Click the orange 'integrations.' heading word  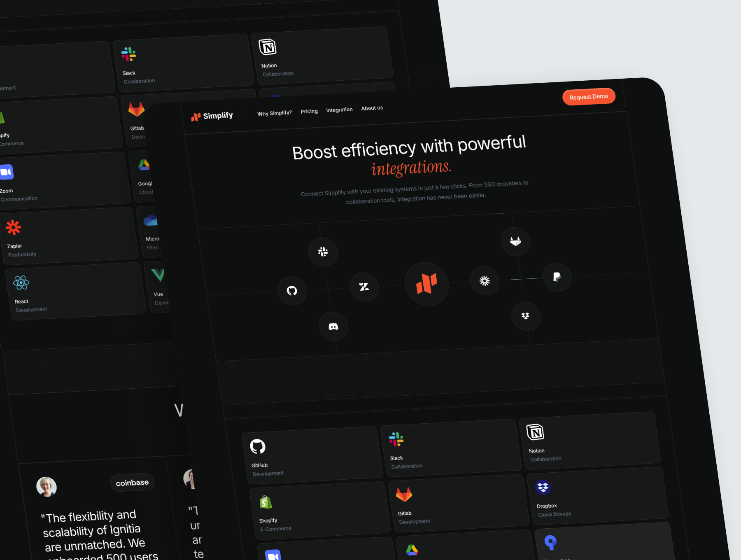[411, 168]
